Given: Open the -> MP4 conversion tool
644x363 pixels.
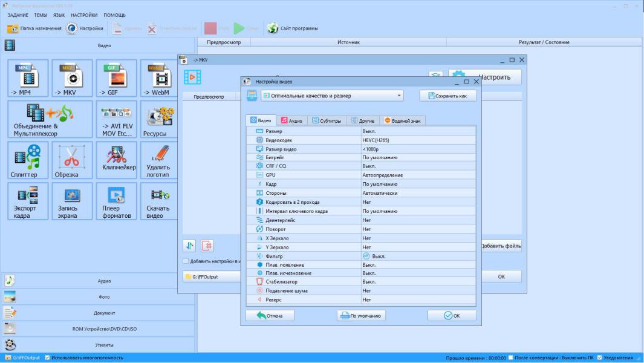Looking at the screenshot, I should [28, 78].
